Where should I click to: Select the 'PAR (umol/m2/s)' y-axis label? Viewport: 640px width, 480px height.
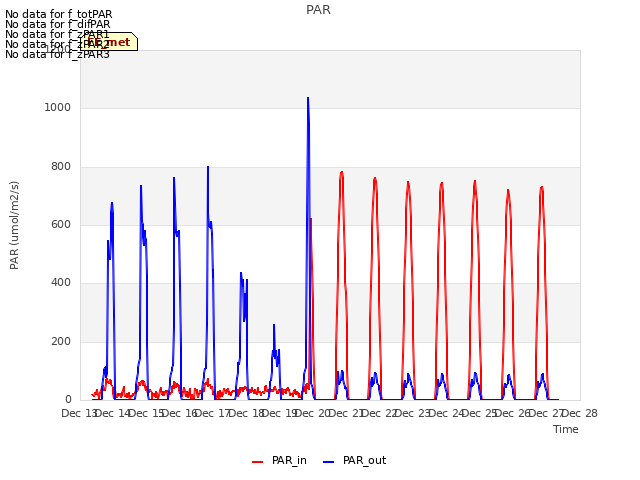tap(14, 225)
